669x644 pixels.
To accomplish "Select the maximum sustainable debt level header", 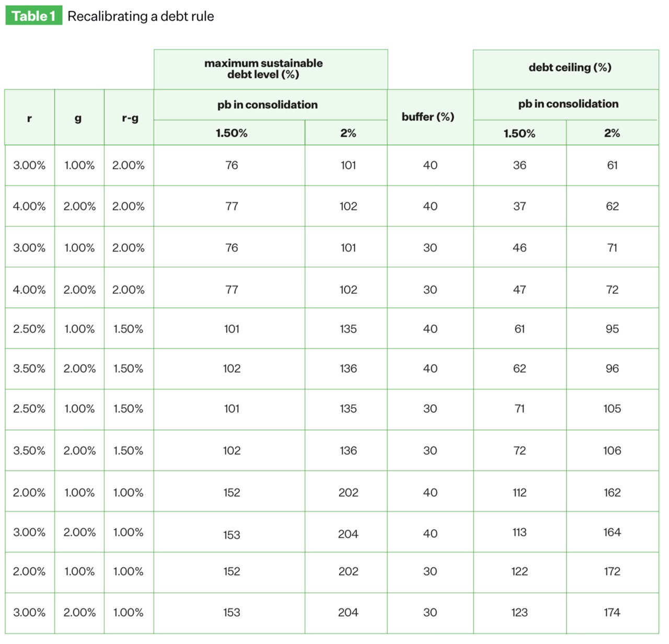I will (x=263, y=68).
